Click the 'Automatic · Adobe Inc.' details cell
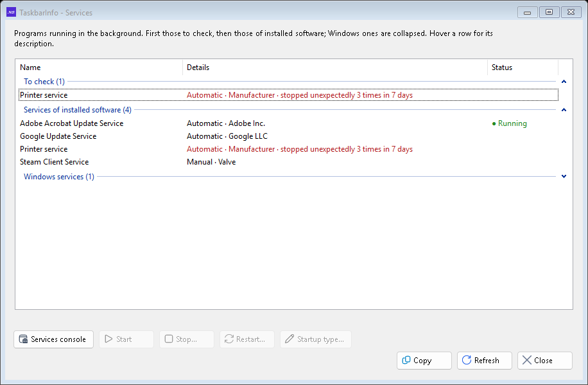 point(226,123)
